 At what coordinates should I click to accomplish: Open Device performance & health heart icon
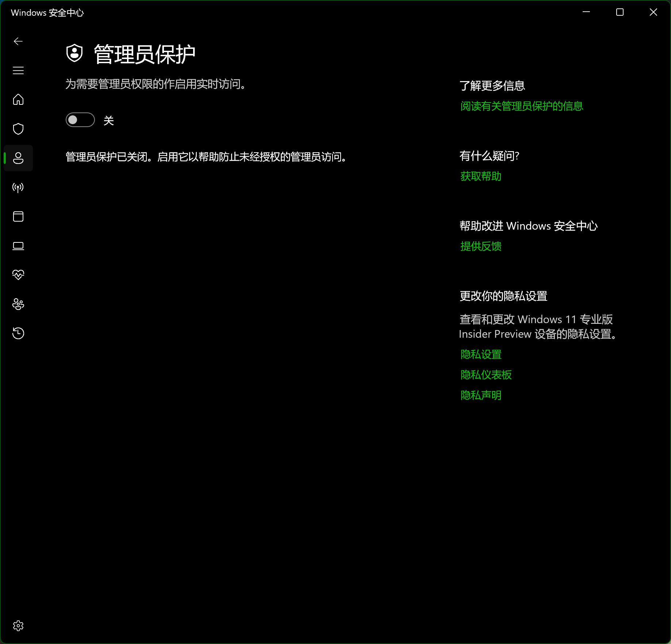point(18,275)
